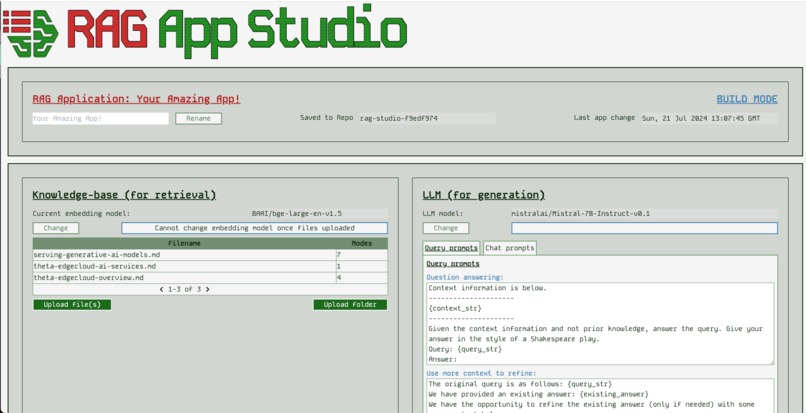Click the Nodes column header
Viewport: 806px width, 413px height.
click(361, 243)
